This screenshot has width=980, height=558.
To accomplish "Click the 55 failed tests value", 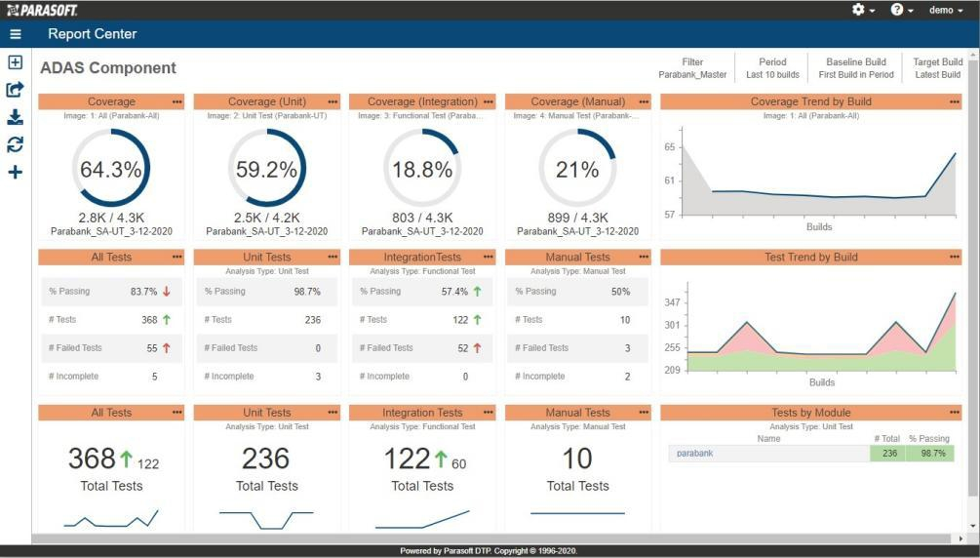I will coord(152,348).
